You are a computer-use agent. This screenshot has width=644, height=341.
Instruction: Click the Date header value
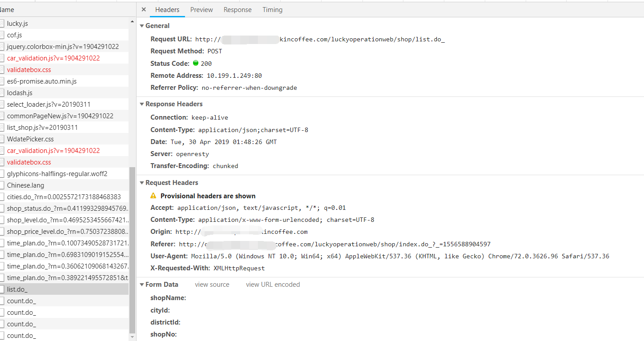point(223,142)
